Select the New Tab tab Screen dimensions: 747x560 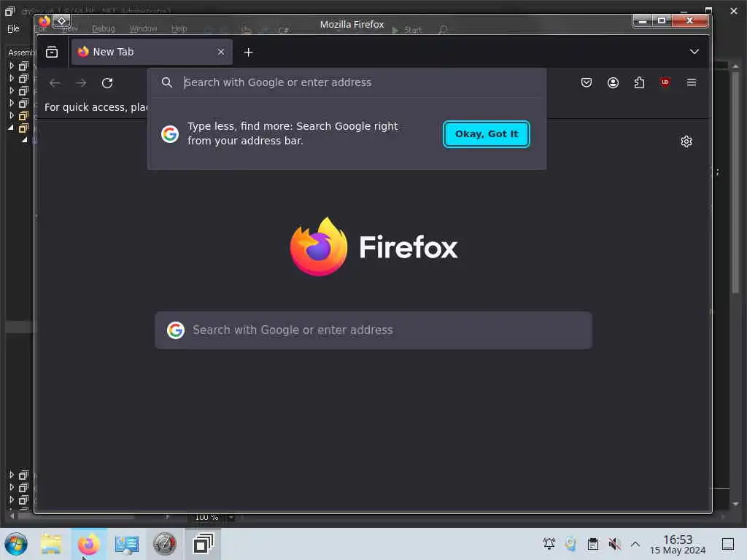(152, 52)
